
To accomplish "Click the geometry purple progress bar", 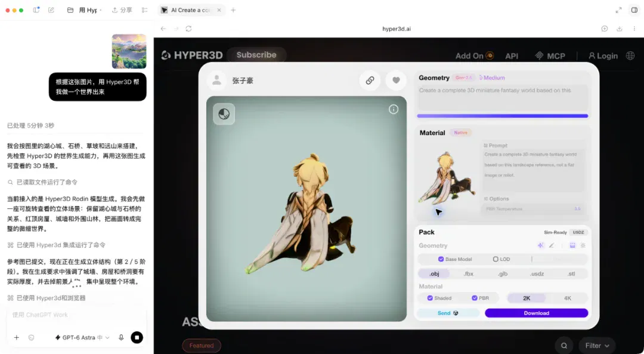I will [x=502, y=116].
